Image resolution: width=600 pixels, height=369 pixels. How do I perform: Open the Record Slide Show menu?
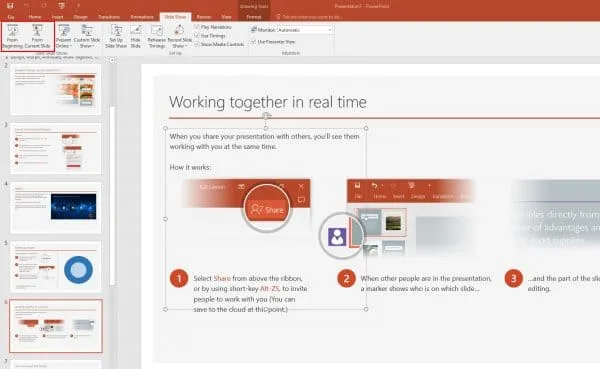click(179, 36)
